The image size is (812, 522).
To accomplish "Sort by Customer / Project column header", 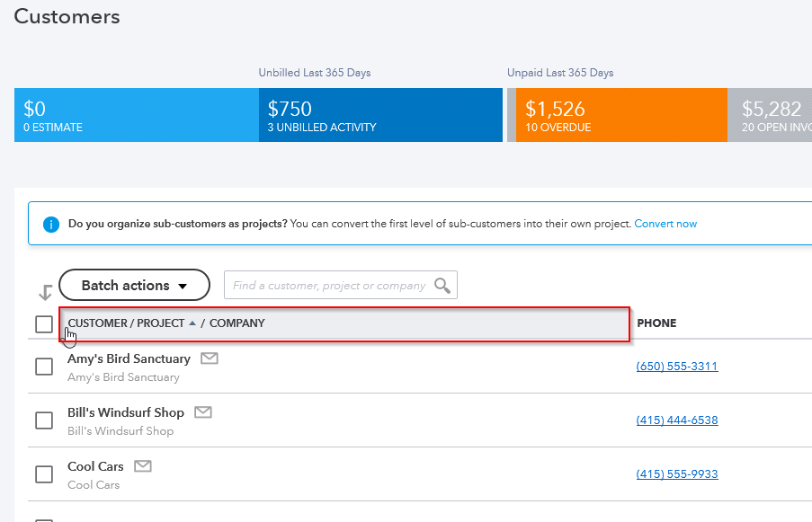I will [x=126, y=323].
